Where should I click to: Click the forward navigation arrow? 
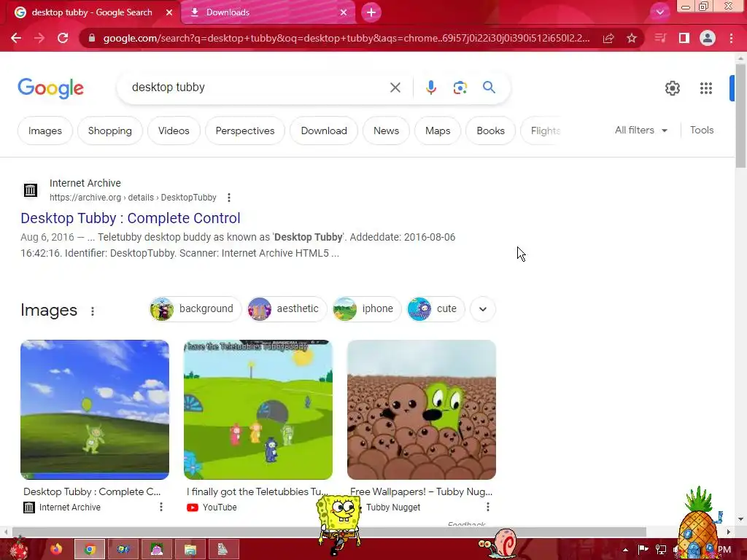pos(39,38)
